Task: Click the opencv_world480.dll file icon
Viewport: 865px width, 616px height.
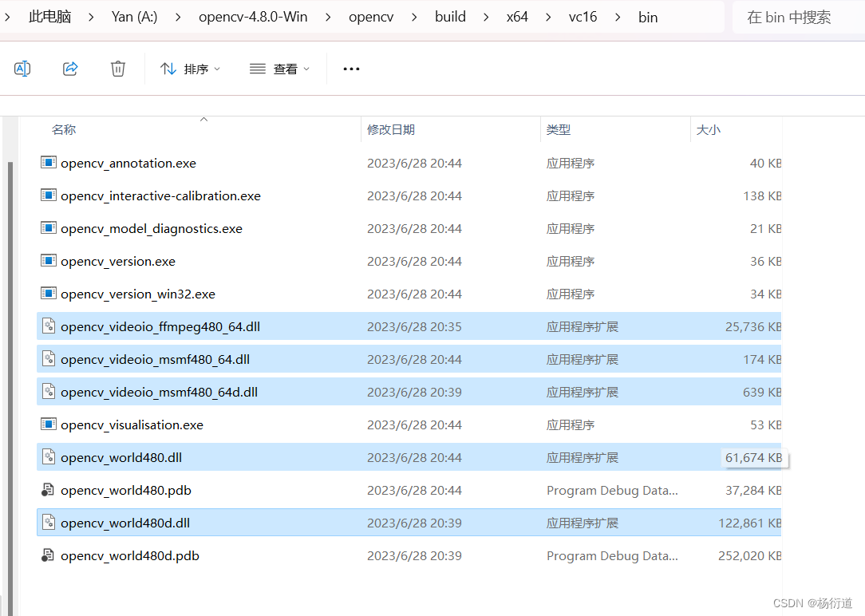Action: (49, 456)
